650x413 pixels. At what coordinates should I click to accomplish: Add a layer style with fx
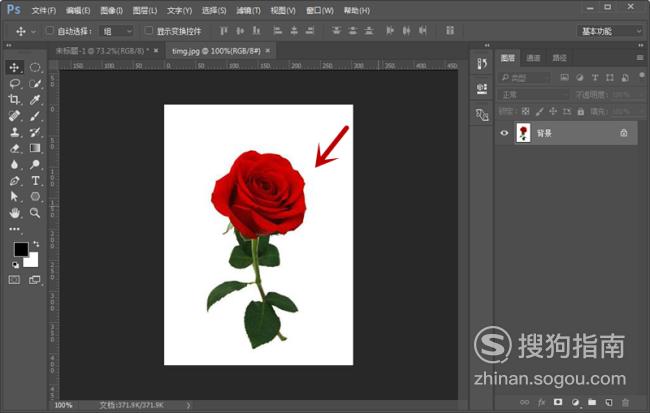(541, 402)
